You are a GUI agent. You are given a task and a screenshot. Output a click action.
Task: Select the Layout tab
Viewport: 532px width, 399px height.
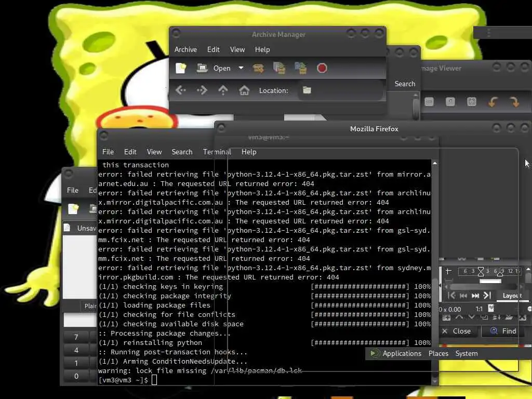[512, 296]
